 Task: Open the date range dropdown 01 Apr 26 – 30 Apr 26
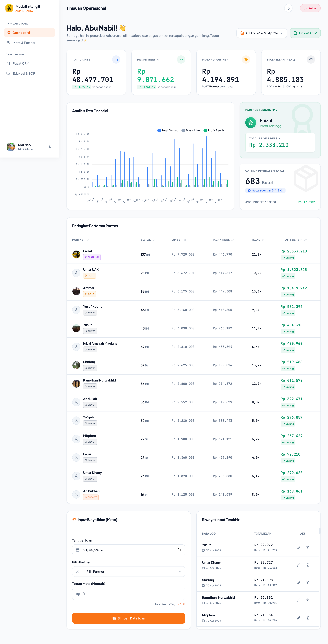[x=262, y=33]
